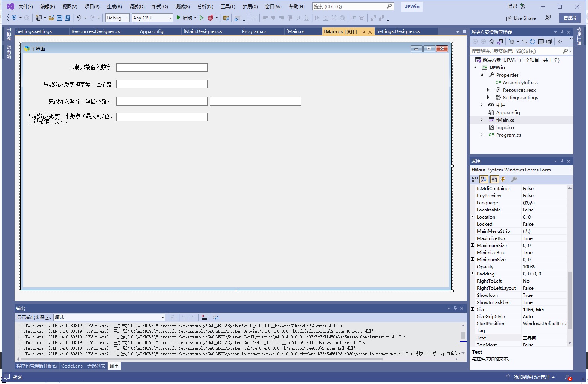Expand the Padding property
This screenshot has height=384, width=588.
coord(472,274)
